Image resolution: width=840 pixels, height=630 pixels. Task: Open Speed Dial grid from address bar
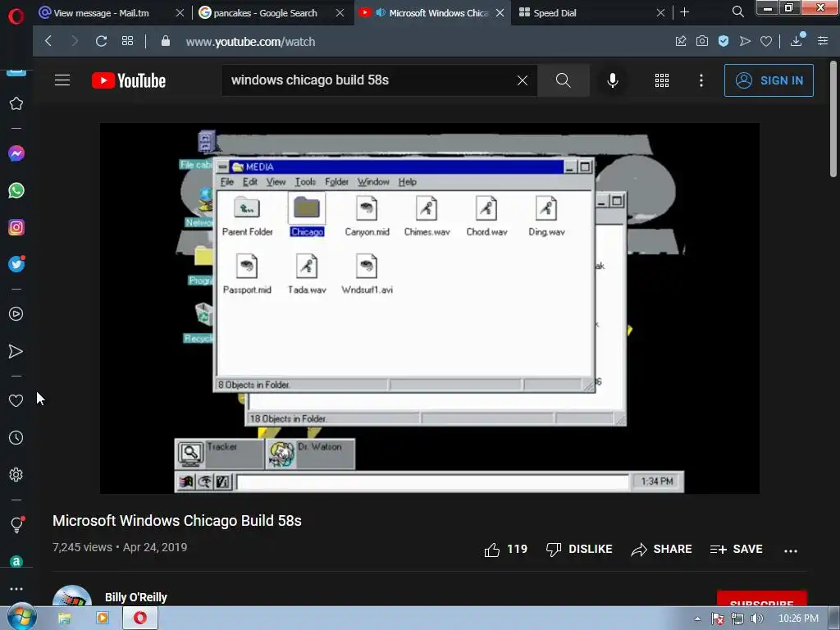pyautogui.click(x=127, y=41)
